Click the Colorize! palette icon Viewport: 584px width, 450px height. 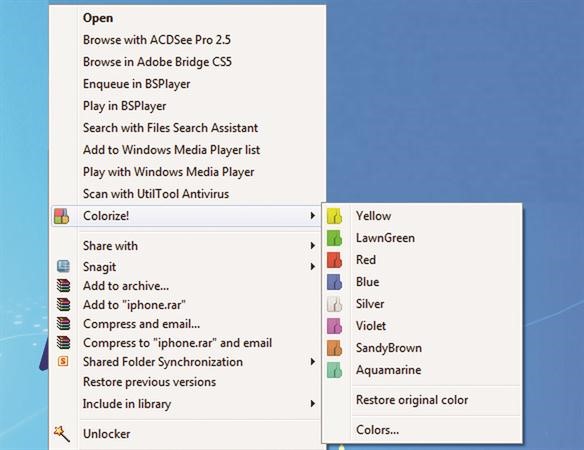coord(61,216)
